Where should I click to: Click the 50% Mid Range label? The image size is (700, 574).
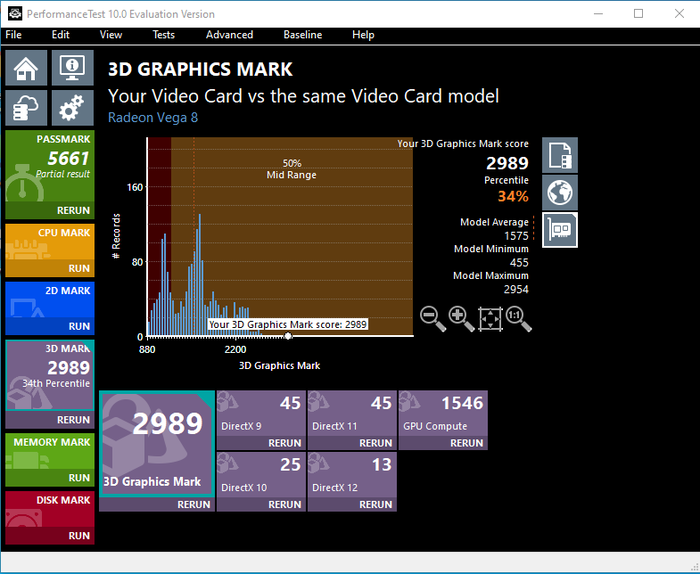[x=292, y=169]
